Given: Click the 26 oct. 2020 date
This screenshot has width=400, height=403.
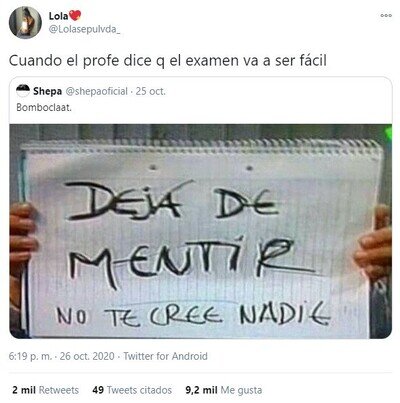Looking at the screenshot, I should (x=87, y=356).
